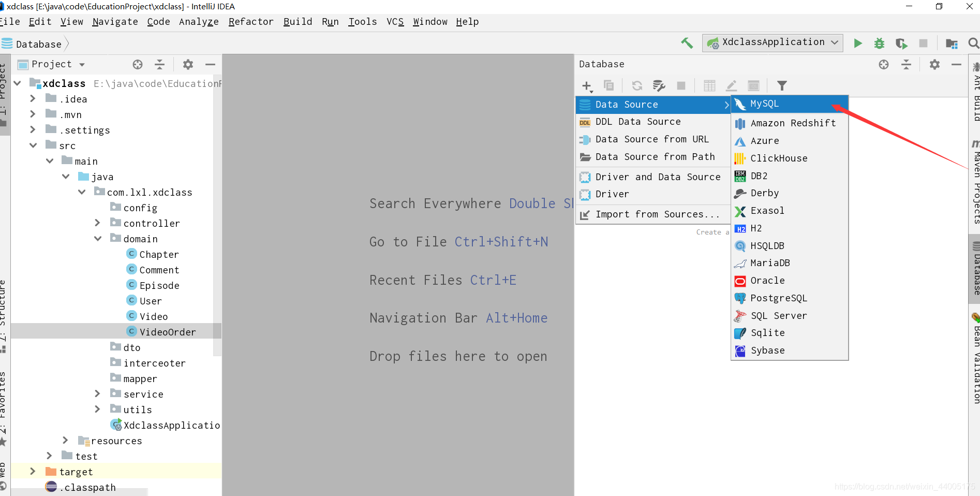Expand the .mvn folder
Viewport: 980px width, 496px height.
point(33,114)
